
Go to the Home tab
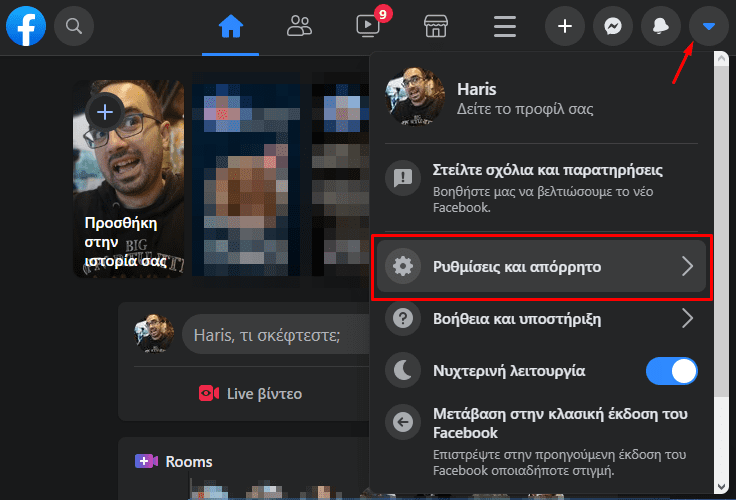coord(230,26)
